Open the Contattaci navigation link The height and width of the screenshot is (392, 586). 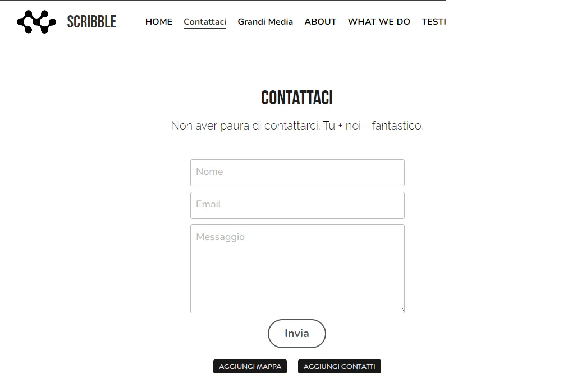pyautogui.click(x=204, y=21)
